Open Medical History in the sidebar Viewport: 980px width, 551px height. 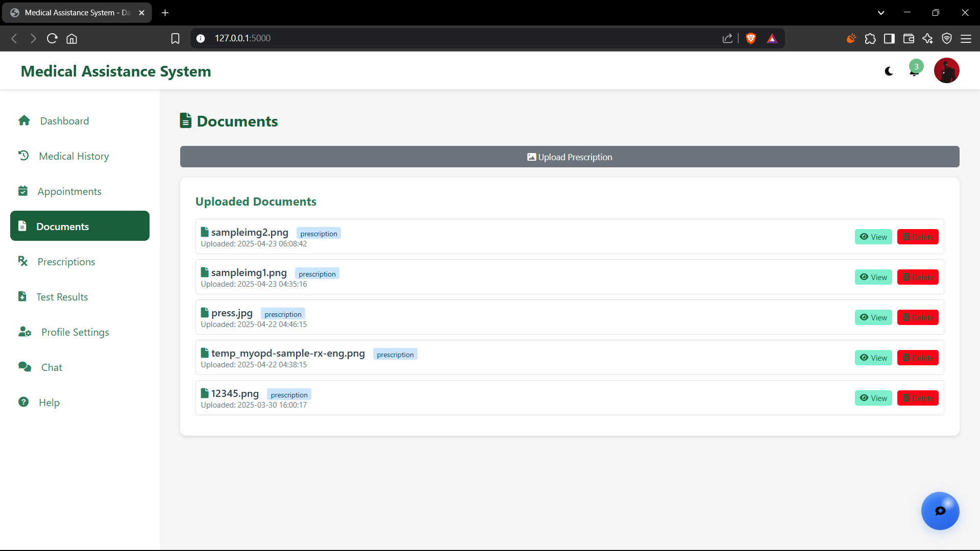click(x=80, y=156)
